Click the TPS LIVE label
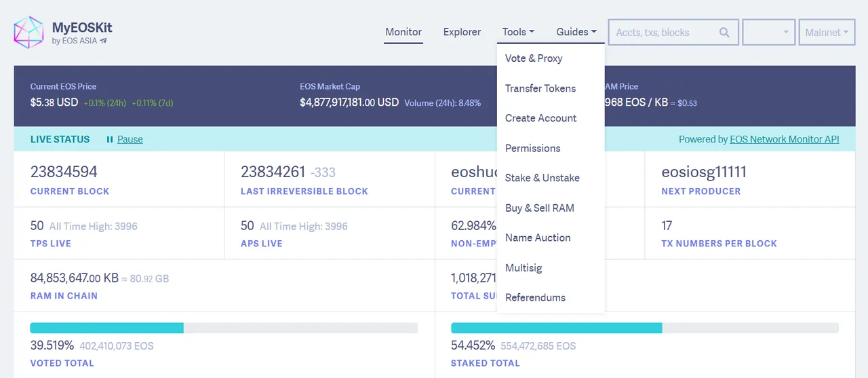868x378 pixels. [x=51, y=244]
